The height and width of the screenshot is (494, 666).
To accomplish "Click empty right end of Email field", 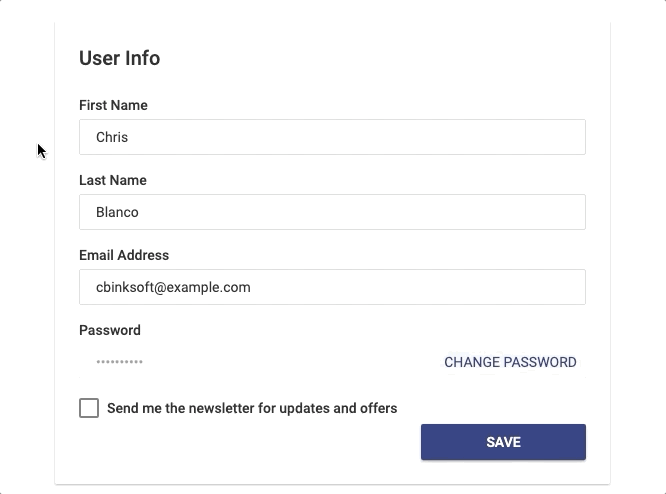I will coord(540,287).
